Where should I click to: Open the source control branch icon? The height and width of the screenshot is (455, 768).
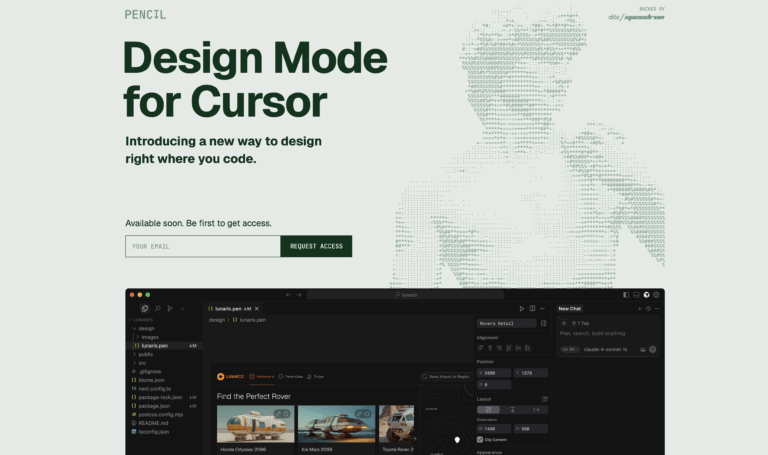[170, 309]
